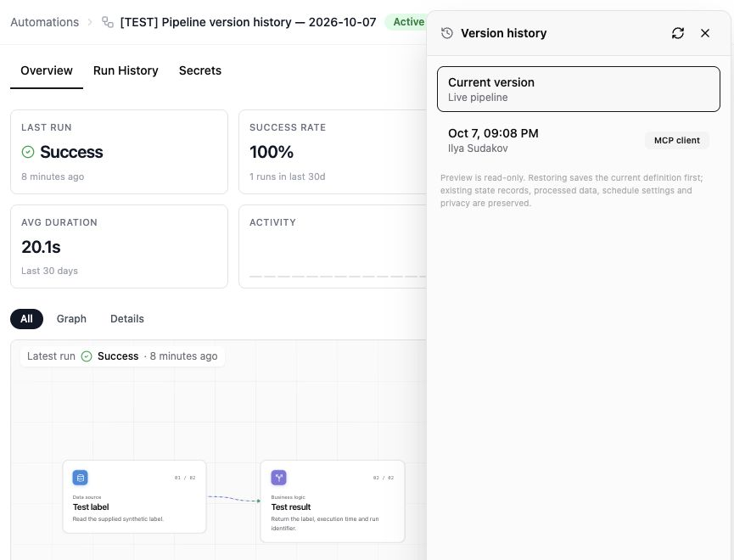Click the Latest run Success badge
The height and width of the screenshot is (560, 734).
coord(122,356)
